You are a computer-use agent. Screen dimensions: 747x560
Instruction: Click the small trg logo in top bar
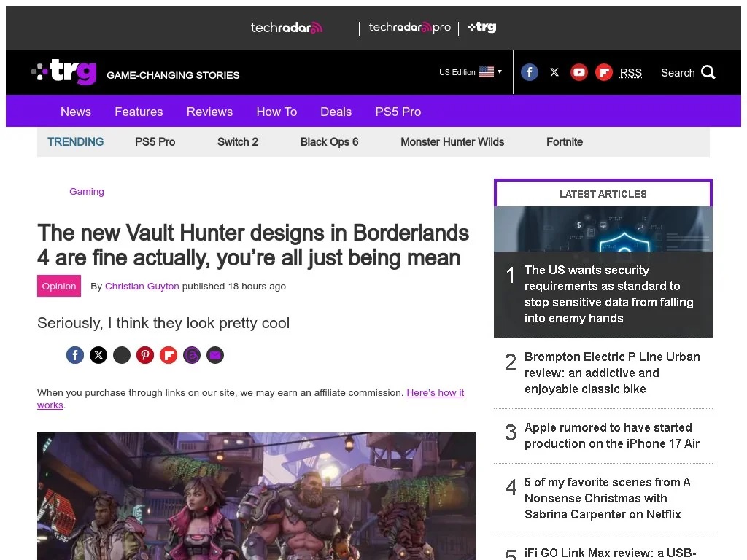482,27
